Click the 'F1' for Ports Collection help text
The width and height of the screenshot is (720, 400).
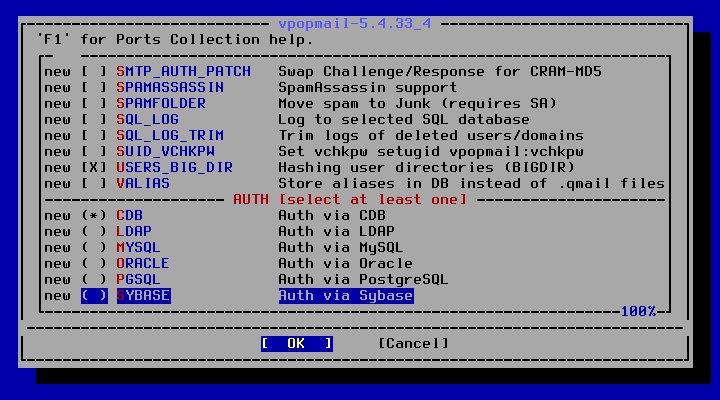tap(175, 39)
